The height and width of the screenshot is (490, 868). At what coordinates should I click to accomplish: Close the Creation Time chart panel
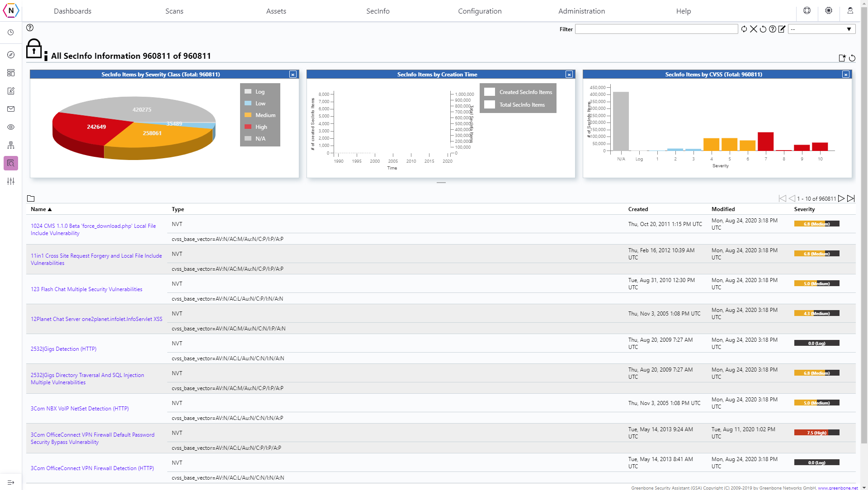(569, 75)
